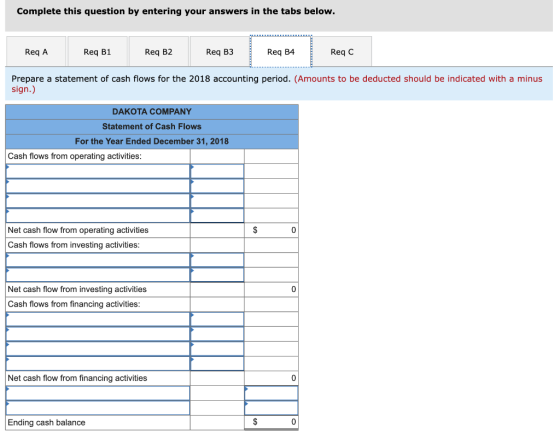Screen dimensions: 560x433
Task: Click the Ending cash balance total cell
Action: point(271,422)
